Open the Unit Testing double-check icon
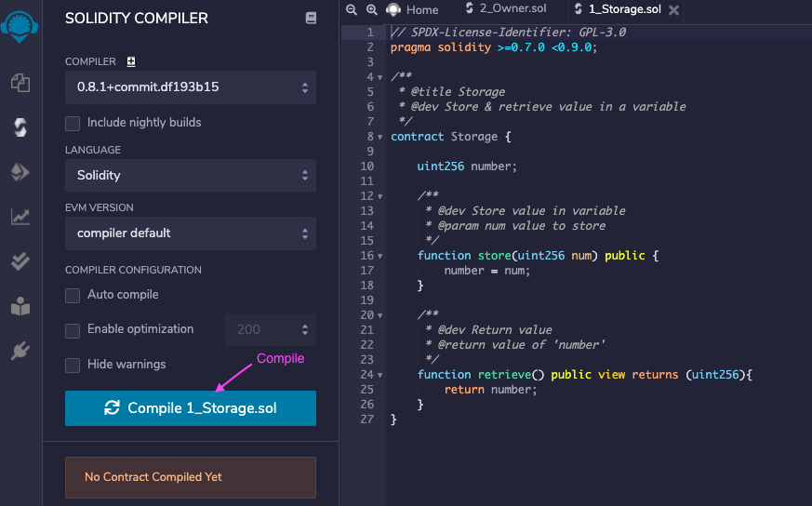Image resolution: width=812 pixels, height=506 pixels. click(20, 261)
